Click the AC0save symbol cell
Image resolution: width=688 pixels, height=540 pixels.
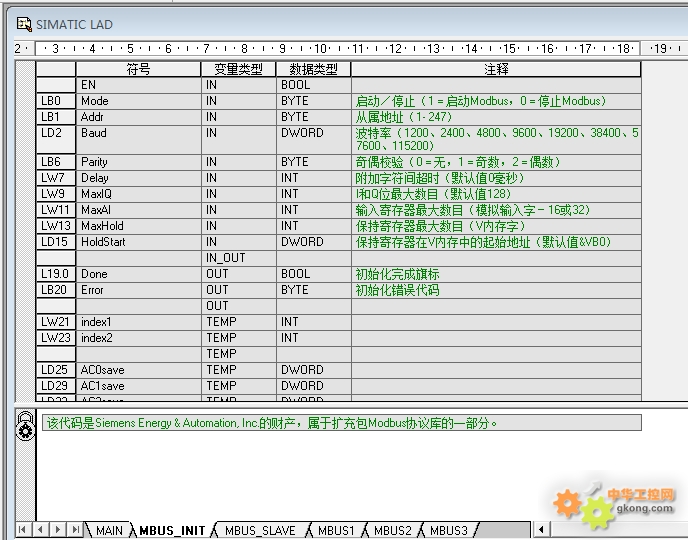[138, 370]
